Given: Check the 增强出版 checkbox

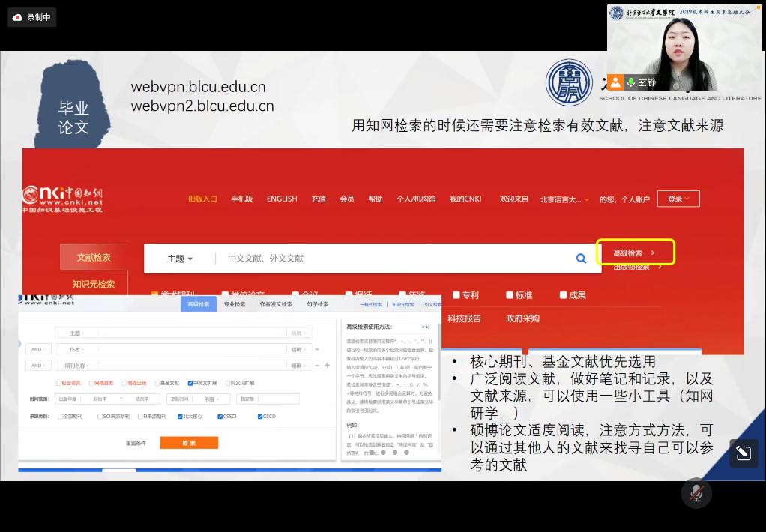Looking at the screenshot, I should 124,384.
